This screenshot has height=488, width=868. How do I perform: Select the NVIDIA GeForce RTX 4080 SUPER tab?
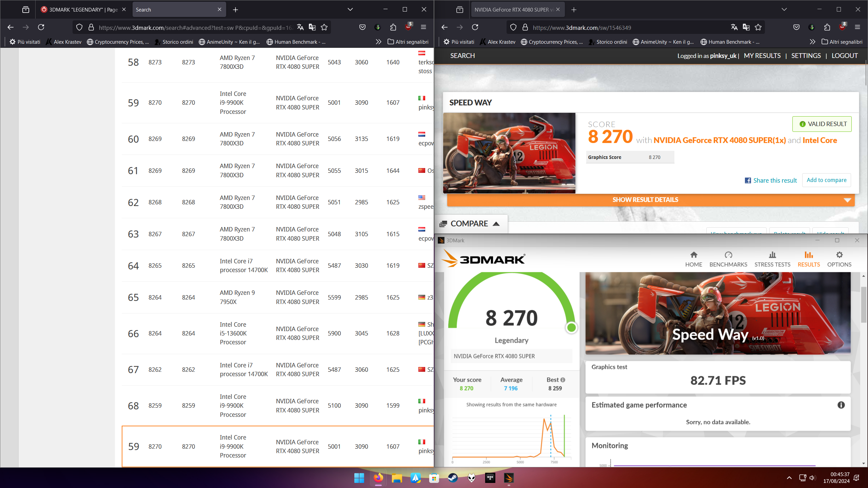click(517, 9)
